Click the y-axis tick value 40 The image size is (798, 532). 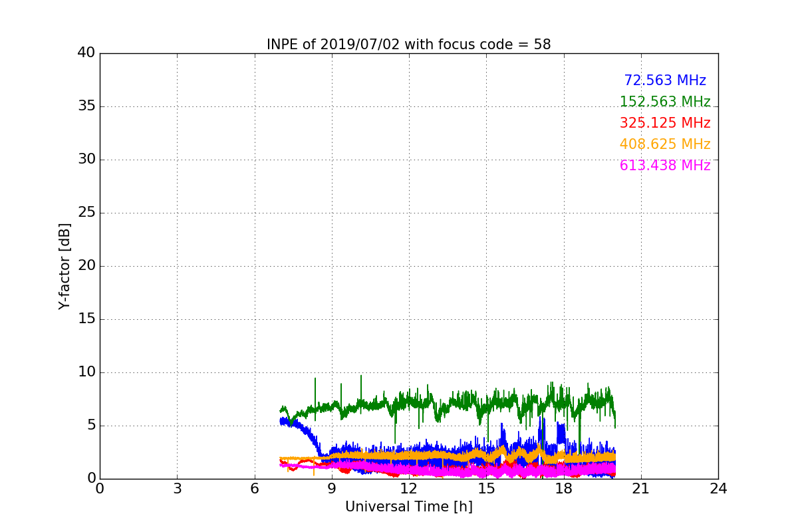click(x=86, y=53)
